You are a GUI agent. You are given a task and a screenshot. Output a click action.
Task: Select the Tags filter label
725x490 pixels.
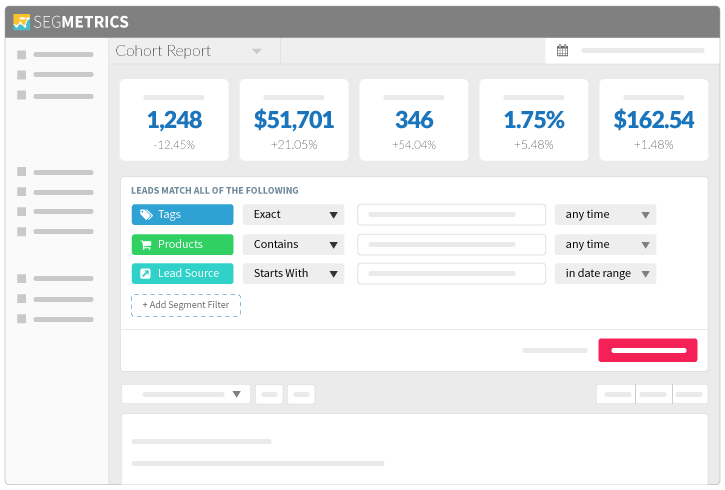182,215
